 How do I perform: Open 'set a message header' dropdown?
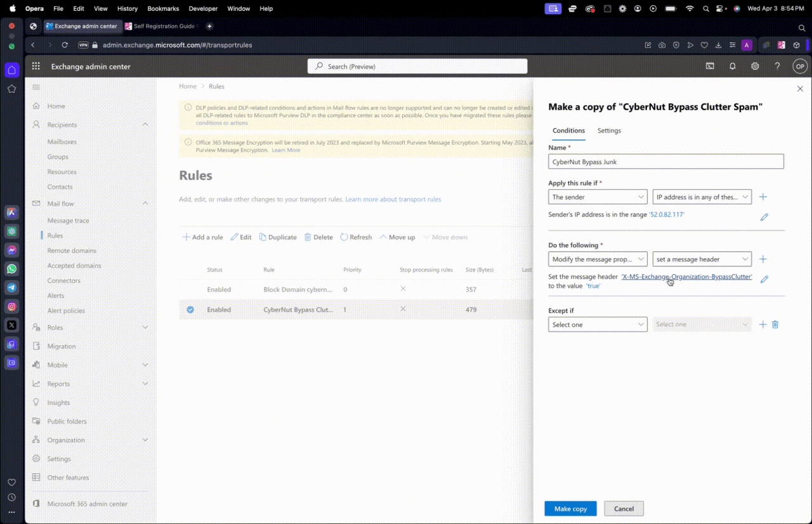tap(702, 259)
